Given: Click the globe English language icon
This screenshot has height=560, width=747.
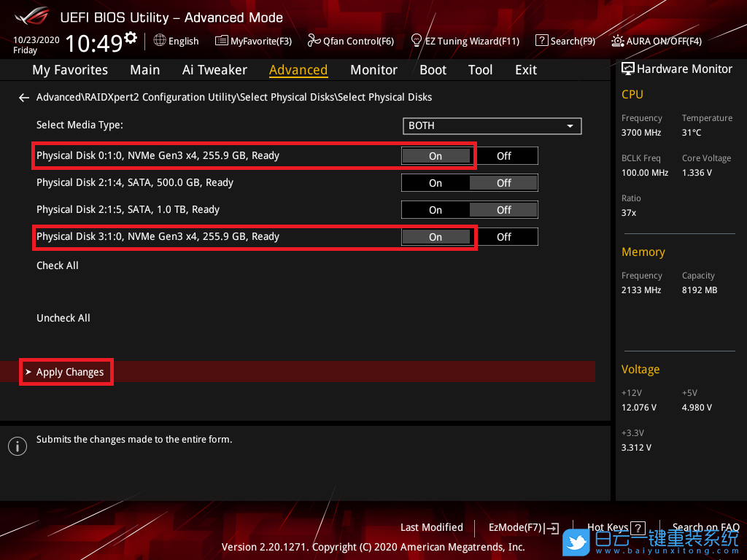Looking at the screenshot, I should tap(160, 41).
